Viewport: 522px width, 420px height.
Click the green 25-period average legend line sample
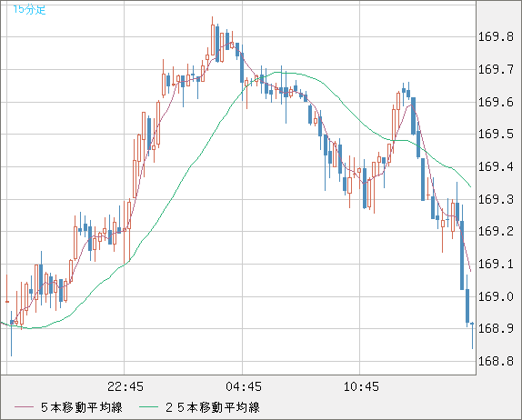pyautogui.click(x=148, y=407)
